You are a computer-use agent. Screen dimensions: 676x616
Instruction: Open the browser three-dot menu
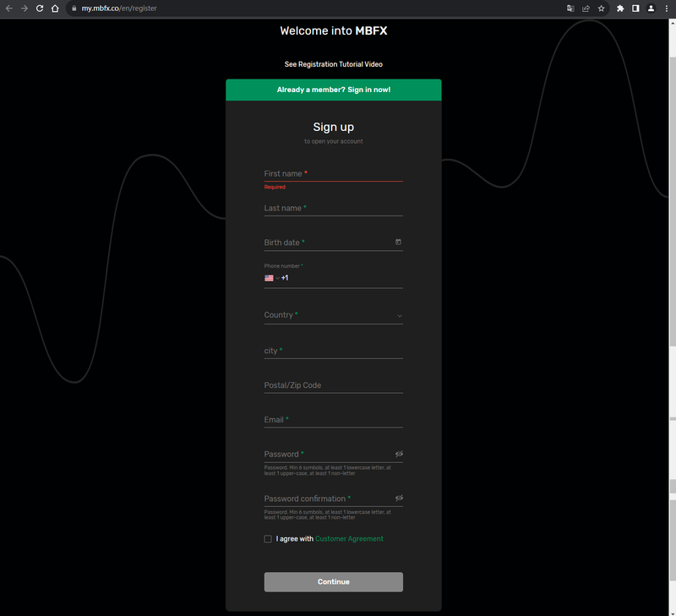pos(667,8)
